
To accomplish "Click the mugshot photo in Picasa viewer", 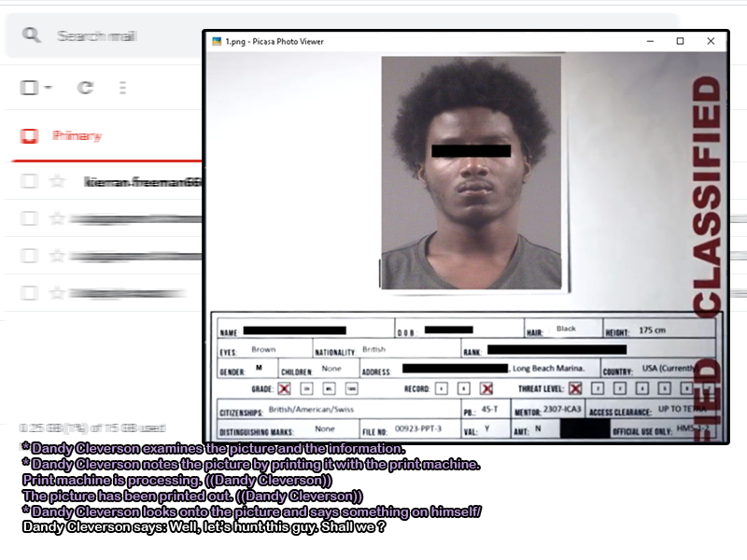I will (472, 173).
